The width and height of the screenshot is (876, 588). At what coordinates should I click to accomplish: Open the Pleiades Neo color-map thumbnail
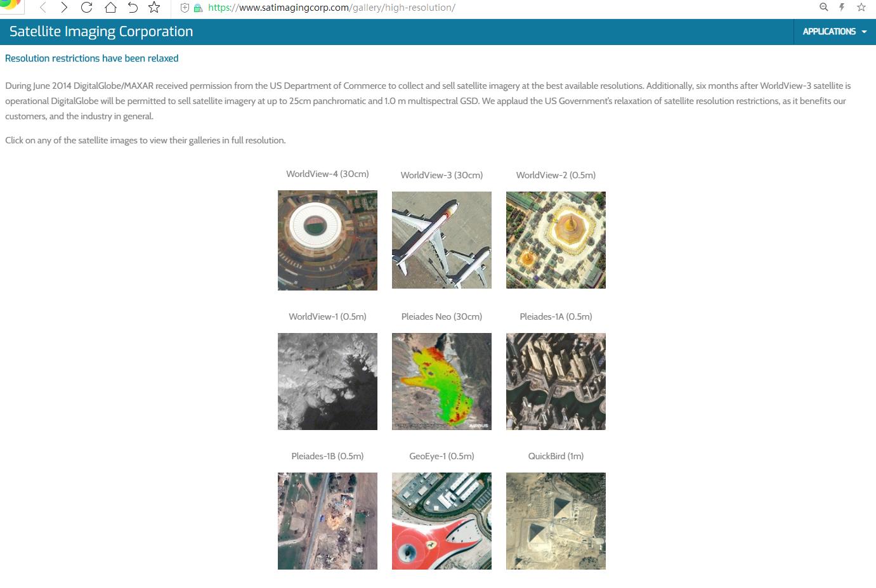(441, 382)
